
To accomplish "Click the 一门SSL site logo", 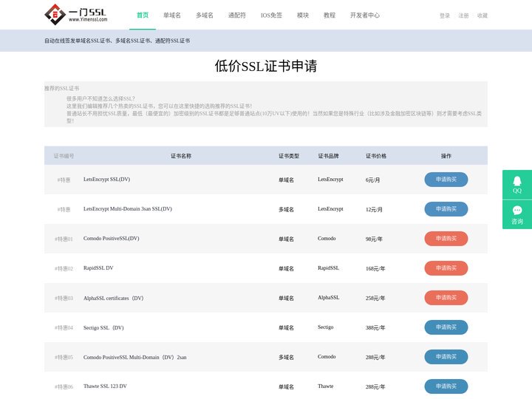I will point(76,15).
